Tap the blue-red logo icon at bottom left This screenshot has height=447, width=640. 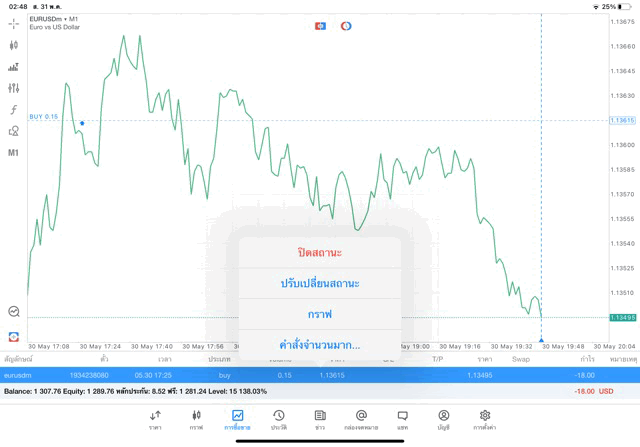coord(14,336)
